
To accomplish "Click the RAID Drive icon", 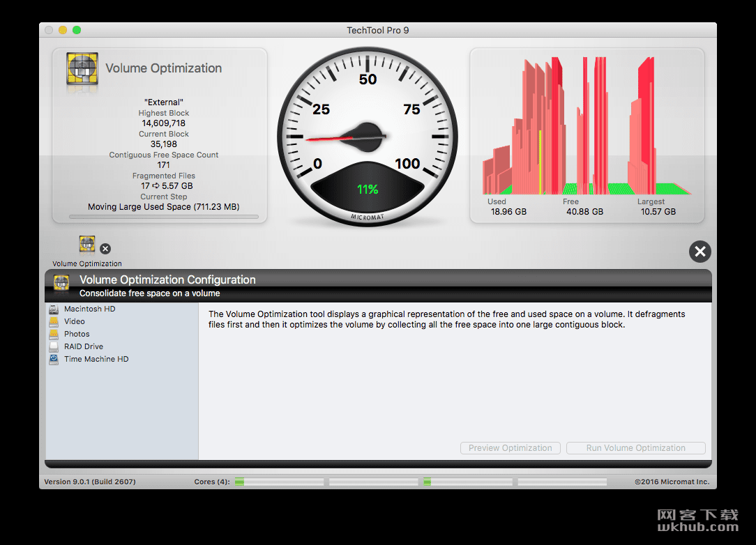I will click(x=54, y=346).
